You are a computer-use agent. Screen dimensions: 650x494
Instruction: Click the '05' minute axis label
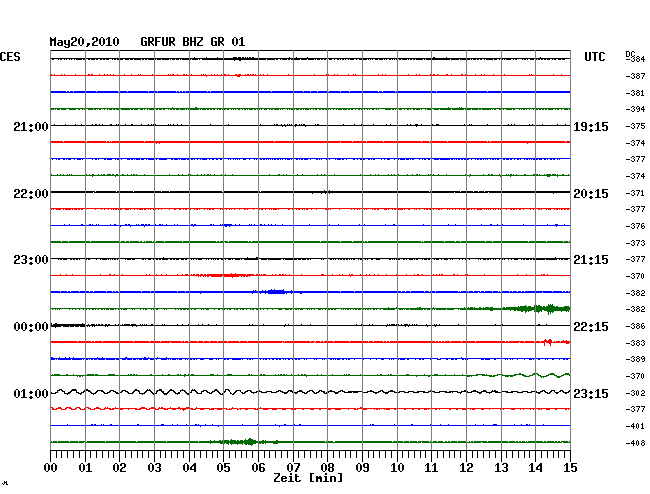223,468
